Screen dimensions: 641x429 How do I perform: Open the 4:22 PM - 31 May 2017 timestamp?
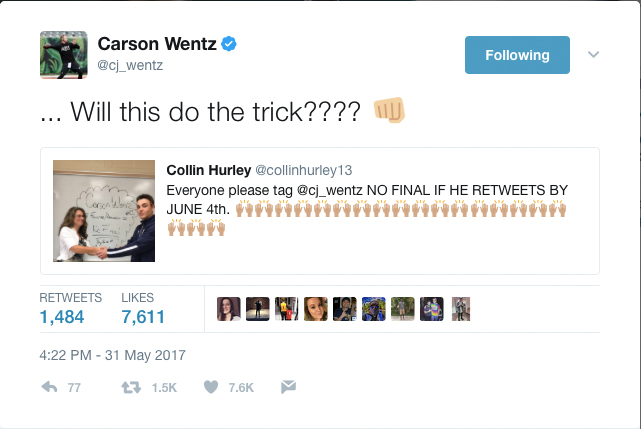pos(112,355)
